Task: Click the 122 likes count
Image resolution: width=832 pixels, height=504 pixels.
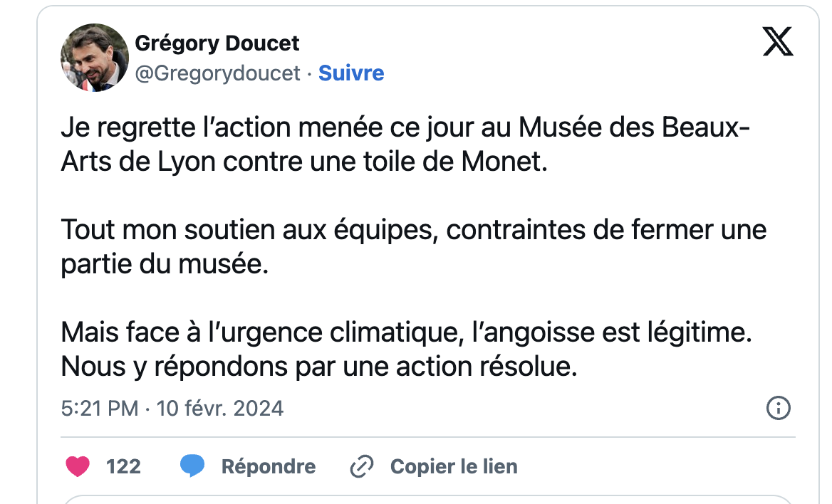Action: tap(123, 466)
